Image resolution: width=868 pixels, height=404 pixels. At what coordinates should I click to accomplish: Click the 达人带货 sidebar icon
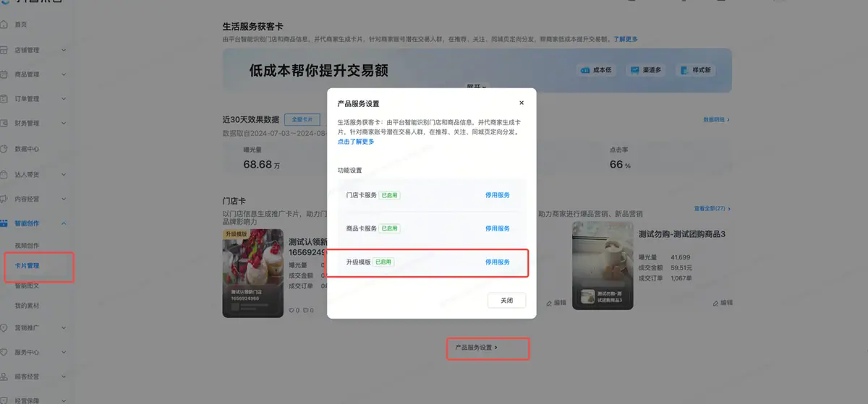point(4,174)
